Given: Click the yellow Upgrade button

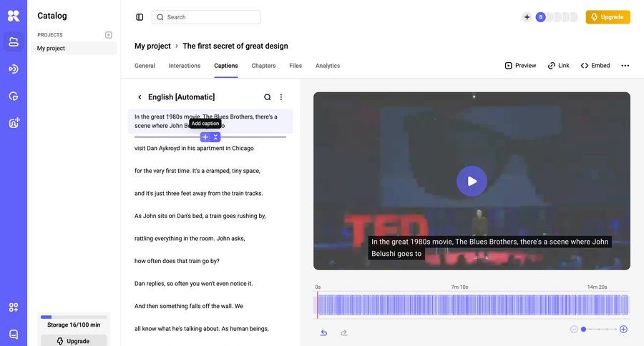Looking at the screenshot, I should click(608, 17).
